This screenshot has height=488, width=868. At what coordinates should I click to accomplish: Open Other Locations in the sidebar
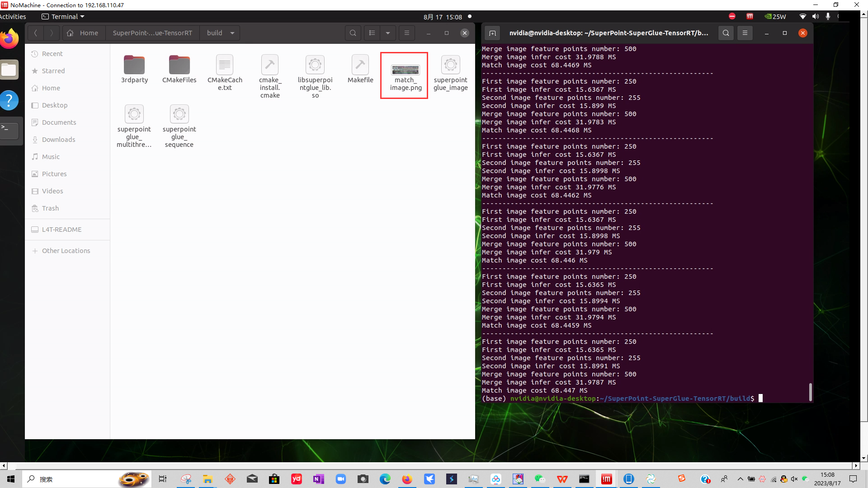tap(66, 251)
